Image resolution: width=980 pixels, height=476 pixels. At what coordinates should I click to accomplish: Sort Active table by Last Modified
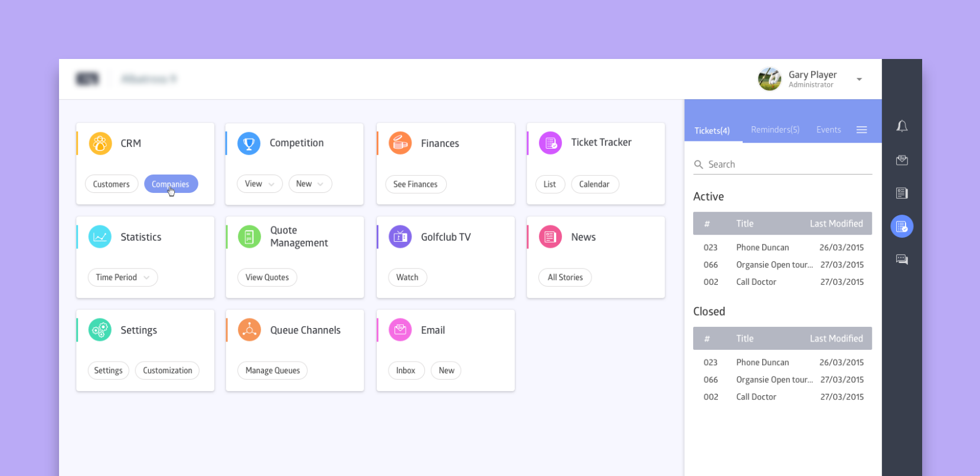[x=836, y=224]
